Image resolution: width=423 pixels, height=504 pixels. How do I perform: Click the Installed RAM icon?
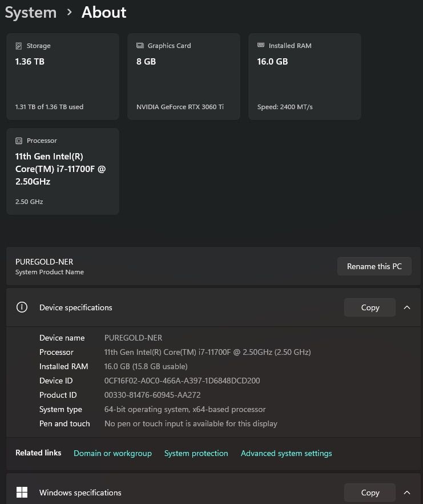pos(261,45)
